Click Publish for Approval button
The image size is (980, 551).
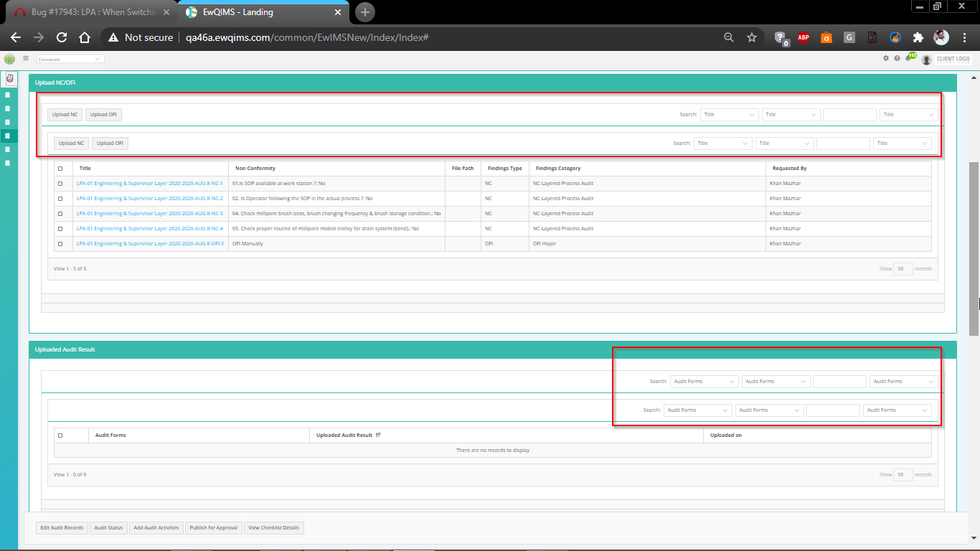point(213,527)
